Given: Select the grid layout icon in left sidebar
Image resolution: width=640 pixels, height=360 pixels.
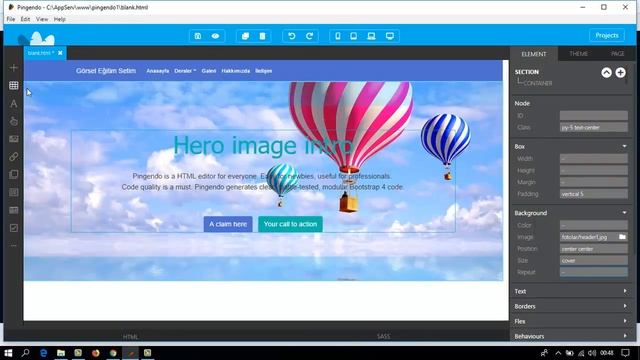Looking at the screenshot, I should 13,85.
